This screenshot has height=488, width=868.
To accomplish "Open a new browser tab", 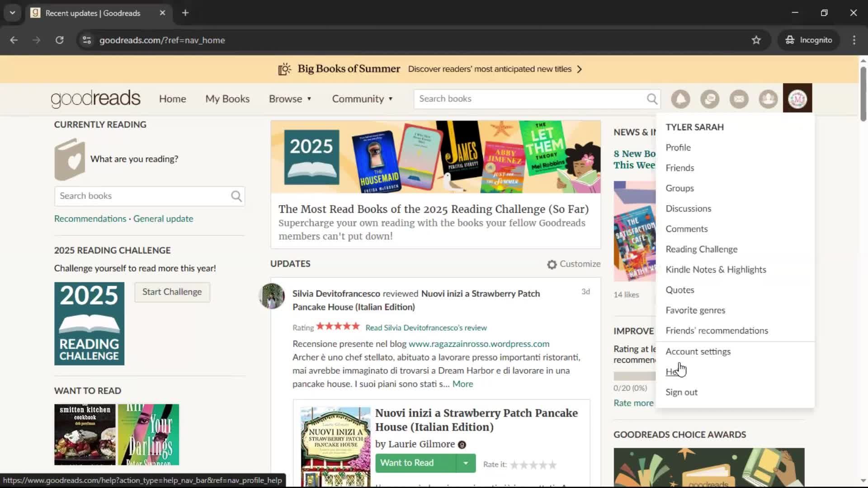I will click(x=185, y=13).
